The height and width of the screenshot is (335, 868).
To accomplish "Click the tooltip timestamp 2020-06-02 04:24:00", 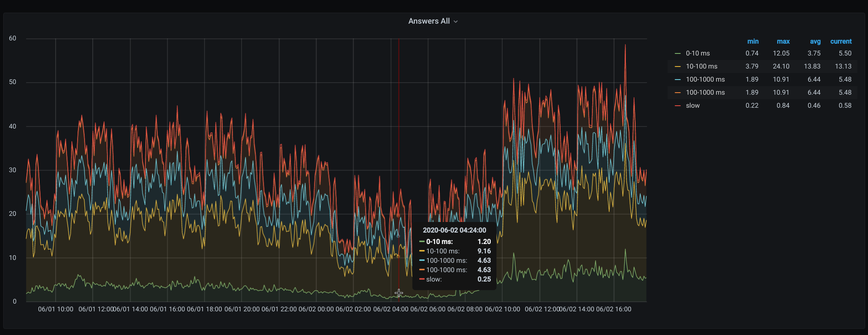I will (454, 231).
